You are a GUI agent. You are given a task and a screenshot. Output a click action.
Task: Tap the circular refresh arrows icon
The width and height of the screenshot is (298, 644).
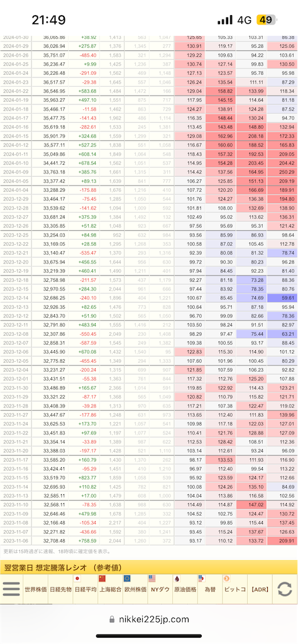[284, 589]
